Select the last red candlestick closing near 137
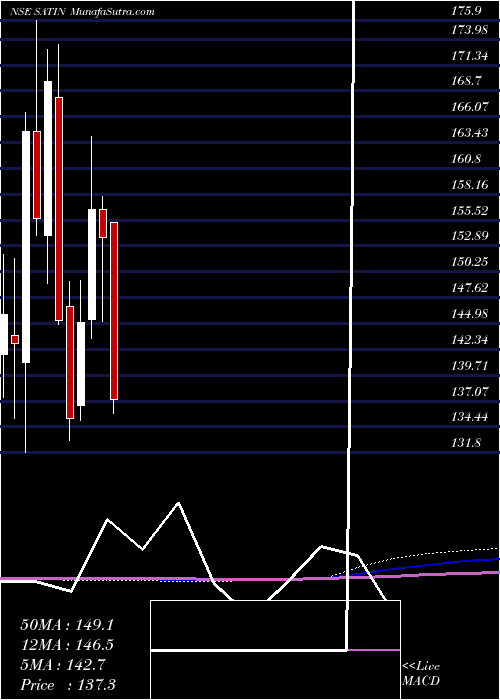Viewport: 500px width, 700px height. [114, 311]
